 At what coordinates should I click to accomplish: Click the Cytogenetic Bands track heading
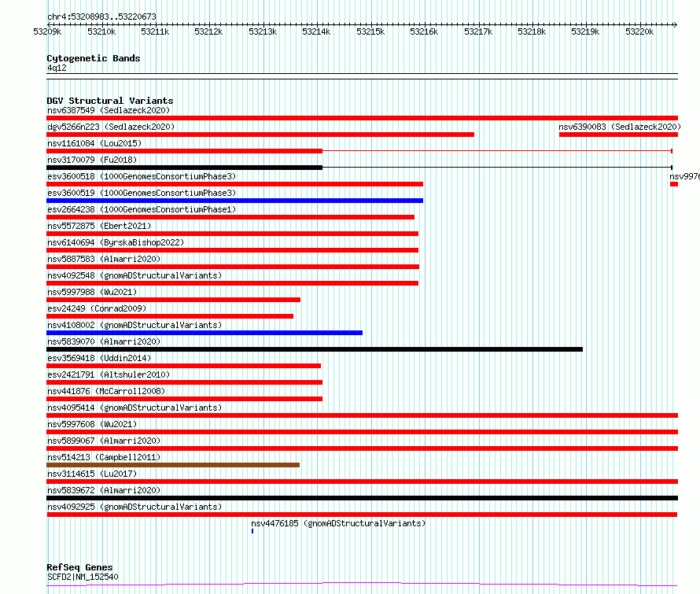[94, 58]
